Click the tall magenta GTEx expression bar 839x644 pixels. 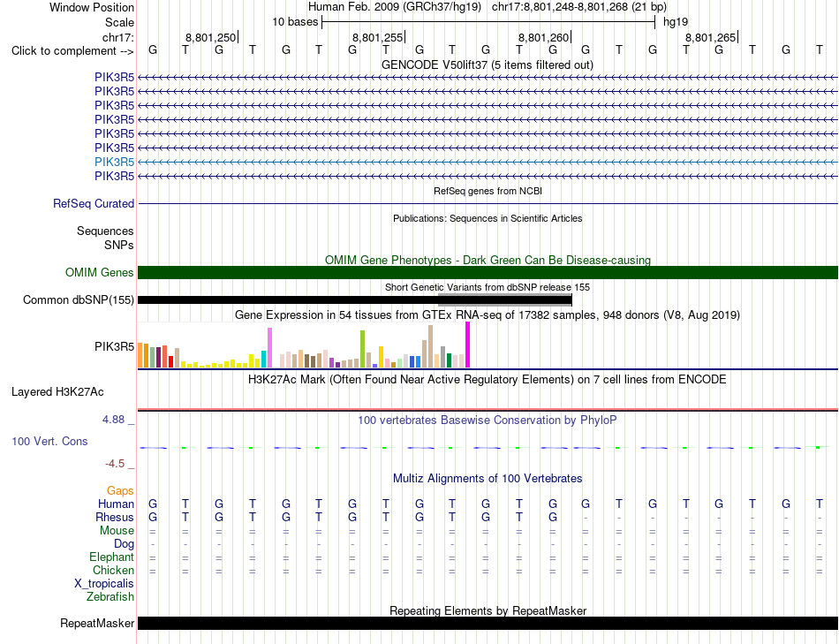point(468,345)
